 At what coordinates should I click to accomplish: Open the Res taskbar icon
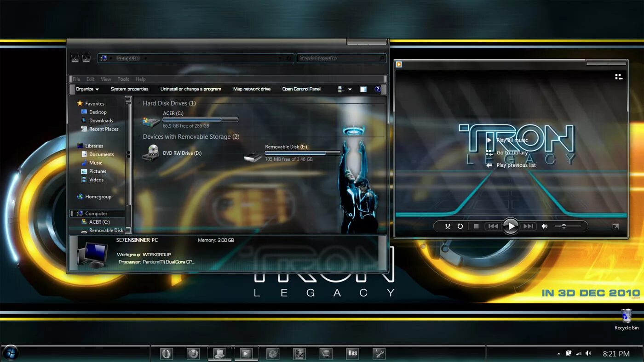pos(352,353)
